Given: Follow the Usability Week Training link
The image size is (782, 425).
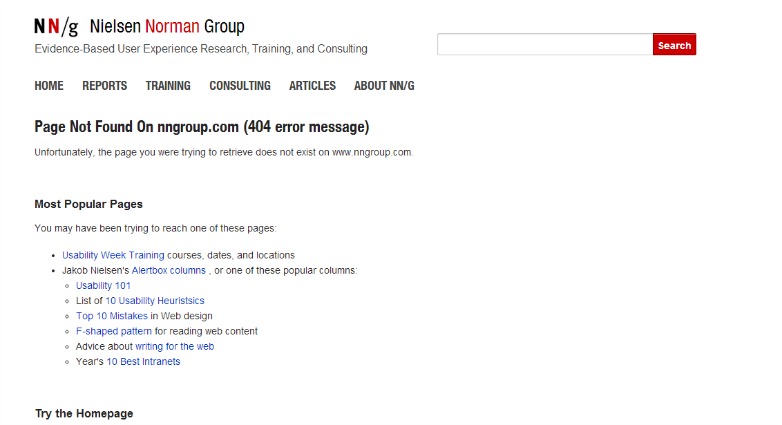Looking at the screenshot, I should [x=113, y=255].
